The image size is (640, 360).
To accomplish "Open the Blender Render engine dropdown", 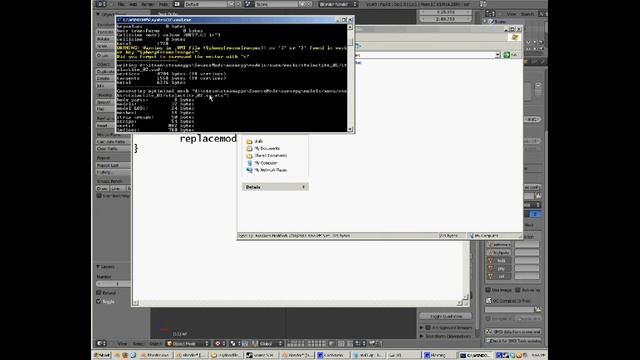I will tap(338, 4).
